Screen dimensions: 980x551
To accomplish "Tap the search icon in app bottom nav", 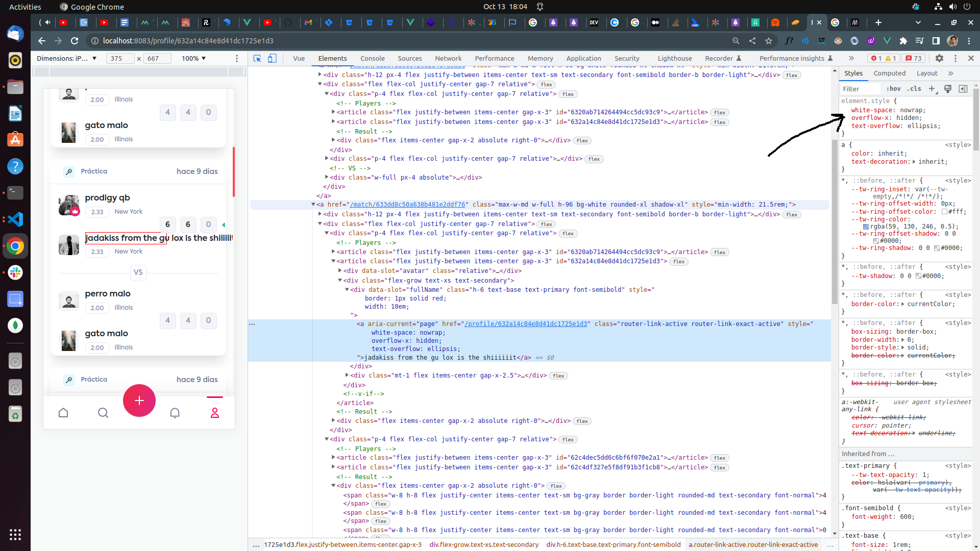I will [x=103, y=413].
